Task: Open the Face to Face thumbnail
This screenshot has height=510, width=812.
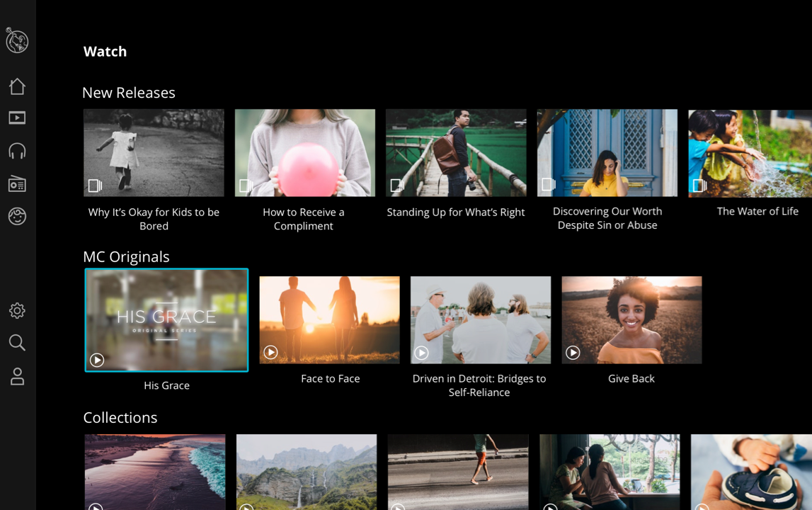Action: point(329,319)
